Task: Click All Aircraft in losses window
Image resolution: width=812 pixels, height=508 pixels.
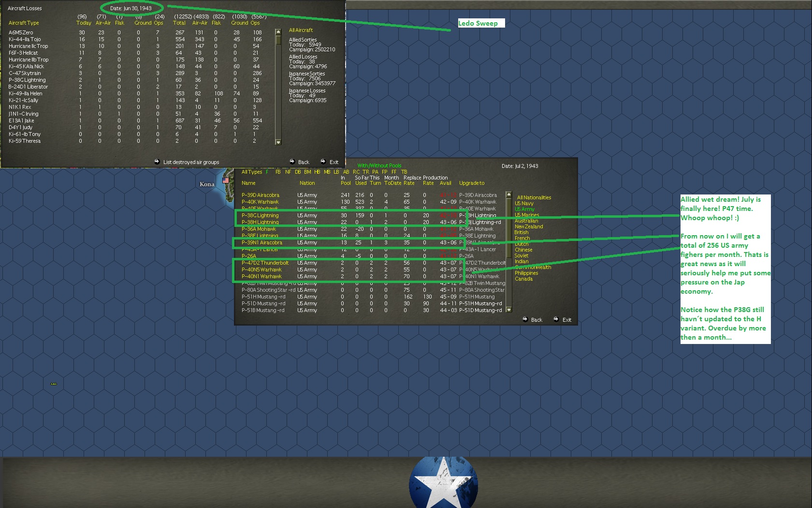Action: click(301, 30)
